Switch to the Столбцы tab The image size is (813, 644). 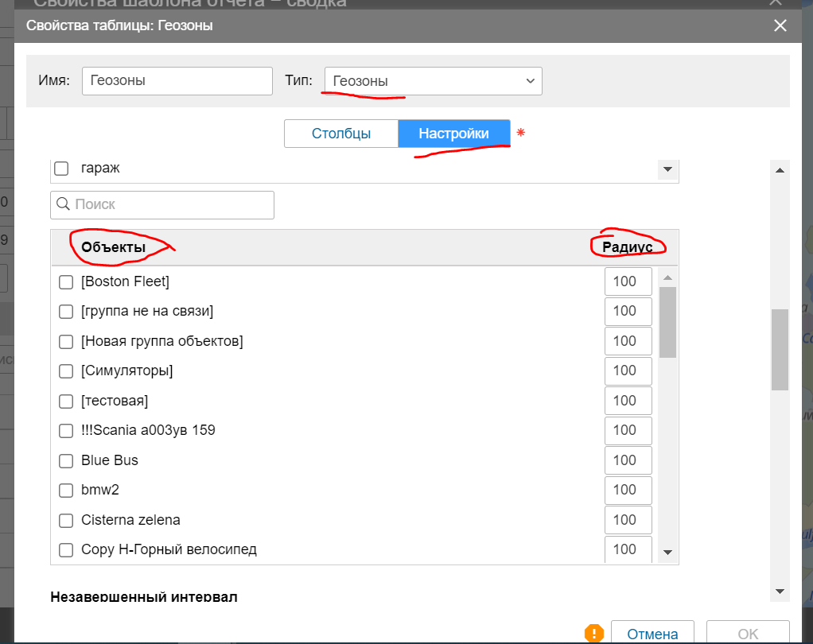pos(340,134)
